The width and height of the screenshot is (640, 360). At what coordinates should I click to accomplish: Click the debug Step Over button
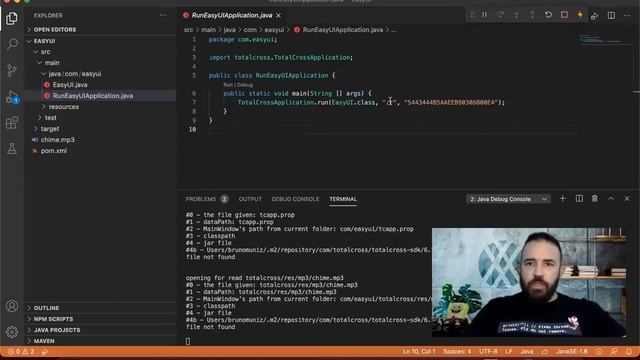pyautogui.click(x=500, y=15)
